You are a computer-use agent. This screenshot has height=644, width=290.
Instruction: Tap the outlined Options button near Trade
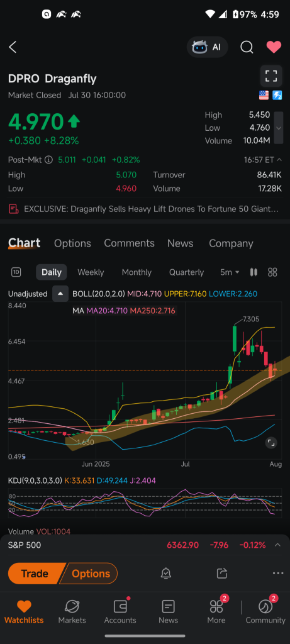click(91, 574)
